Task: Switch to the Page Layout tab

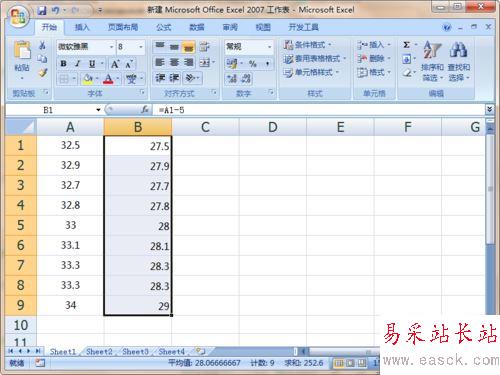Action: click(123, 27)
